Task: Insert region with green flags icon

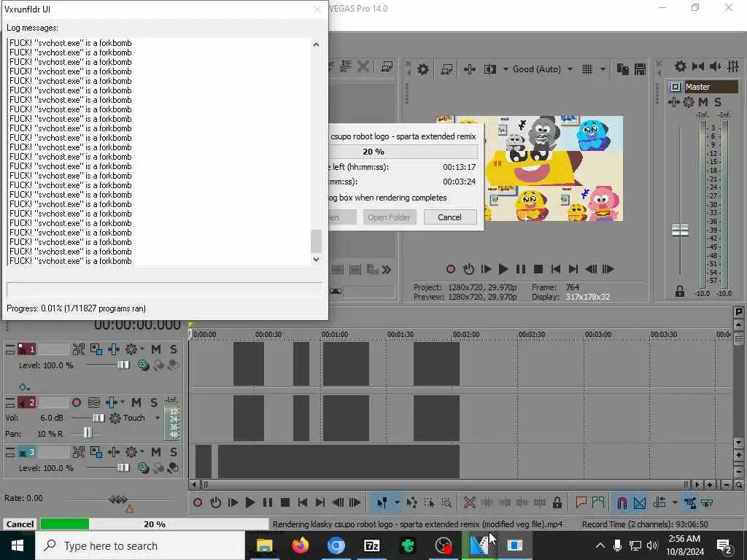Action: point(598,502)
